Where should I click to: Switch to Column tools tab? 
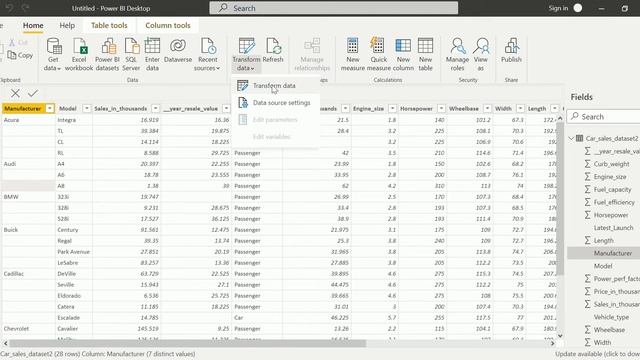point(168,25)
